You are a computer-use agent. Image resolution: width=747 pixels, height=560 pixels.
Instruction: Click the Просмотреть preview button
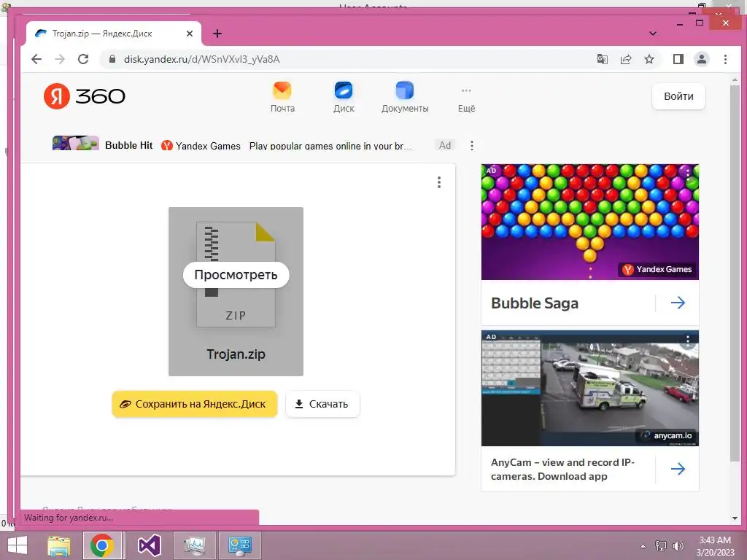(x=236, y=275)
